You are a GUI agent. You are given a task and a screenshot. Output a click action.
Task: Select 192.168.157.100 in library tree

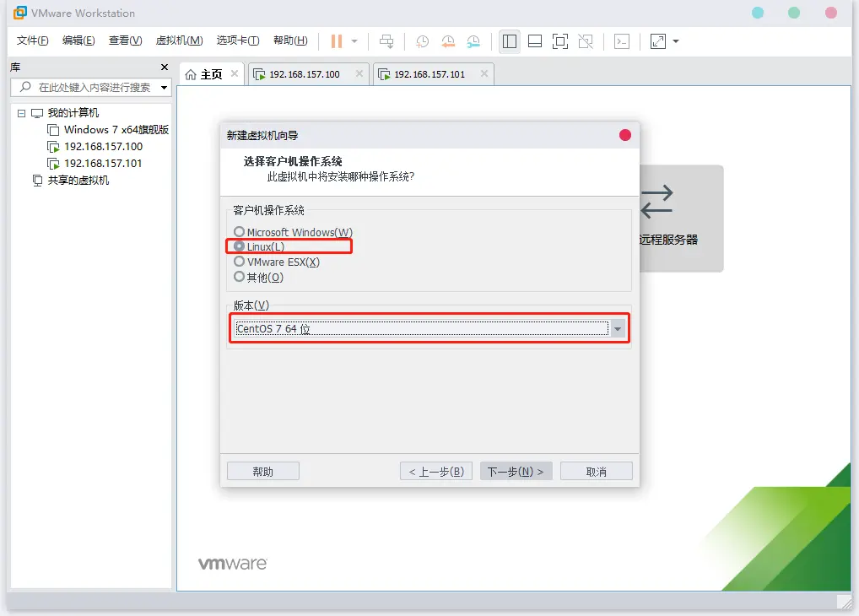tap(103, 147)
